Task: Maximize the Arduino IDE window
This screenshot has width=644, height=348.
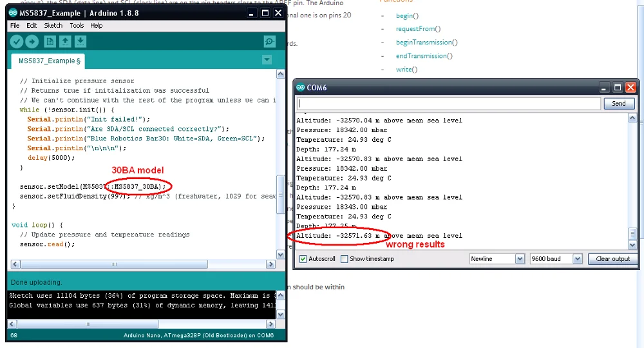Action: (265, 13)
